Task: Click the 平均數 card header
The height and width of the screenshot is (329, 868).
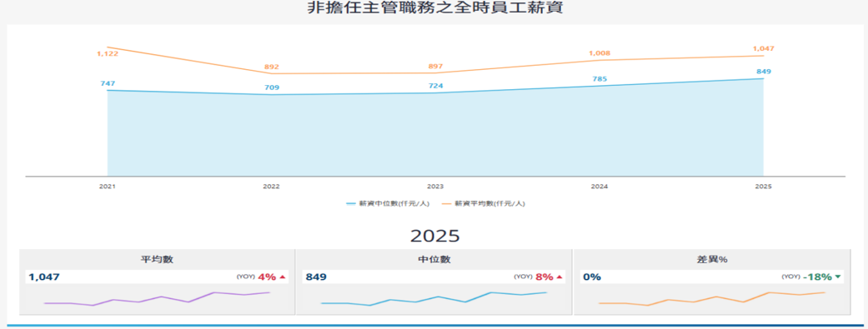Action: tap(158, 259)
